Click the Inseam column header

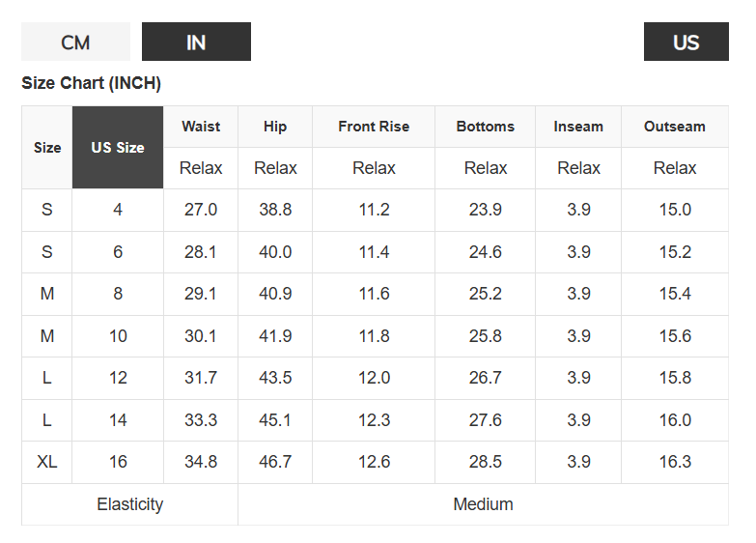[x=578, y=127]
